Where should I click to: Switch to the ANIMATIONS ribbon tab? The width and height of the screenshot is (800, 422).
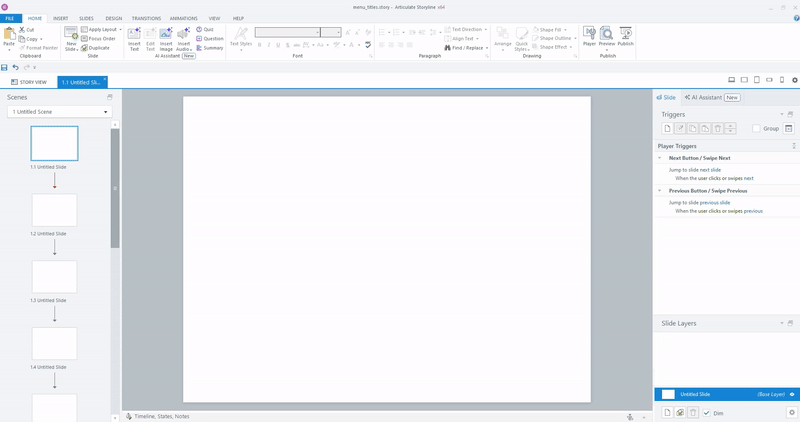point(183,18)
